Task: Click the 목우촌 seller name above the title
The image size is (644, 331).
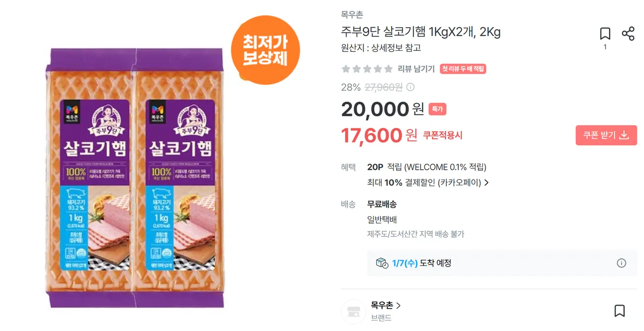Action: click(352, 15)
